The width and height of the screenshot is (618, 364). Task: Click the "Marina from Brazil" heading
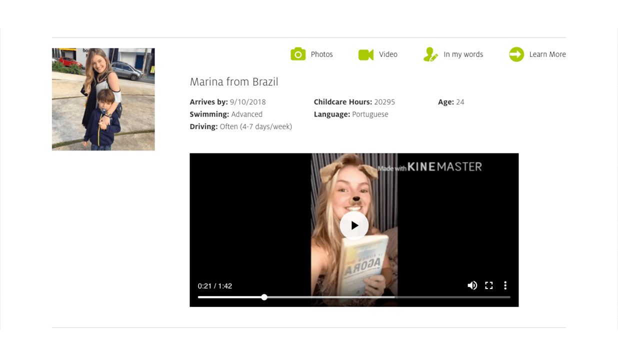(x=233, y=82)
